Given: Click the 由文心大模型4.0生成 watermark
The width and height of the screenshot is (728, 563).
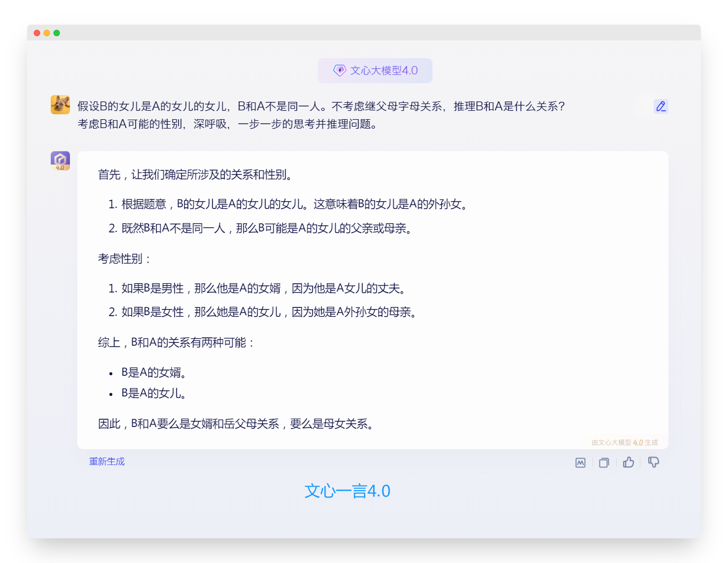Looking at the screenshot, I should point(625,442).
